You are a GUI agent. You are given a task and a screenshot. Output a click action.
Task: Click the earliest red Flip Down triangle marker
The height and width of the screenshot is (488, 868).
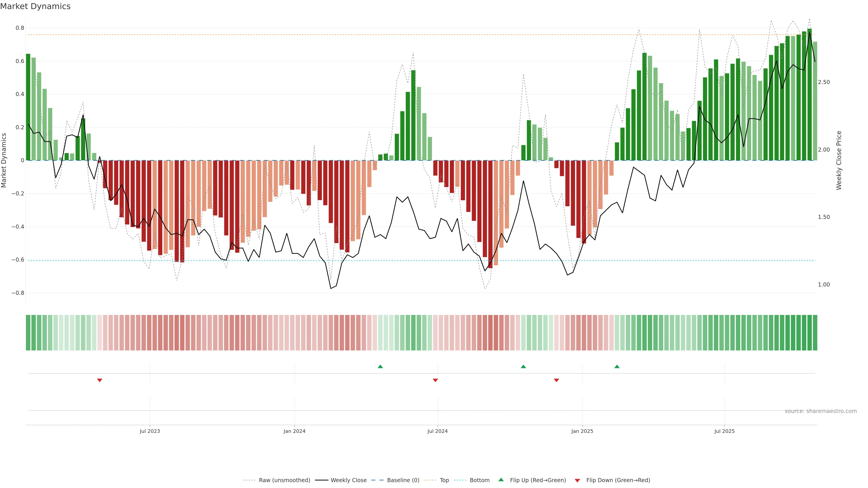[99, 380]
